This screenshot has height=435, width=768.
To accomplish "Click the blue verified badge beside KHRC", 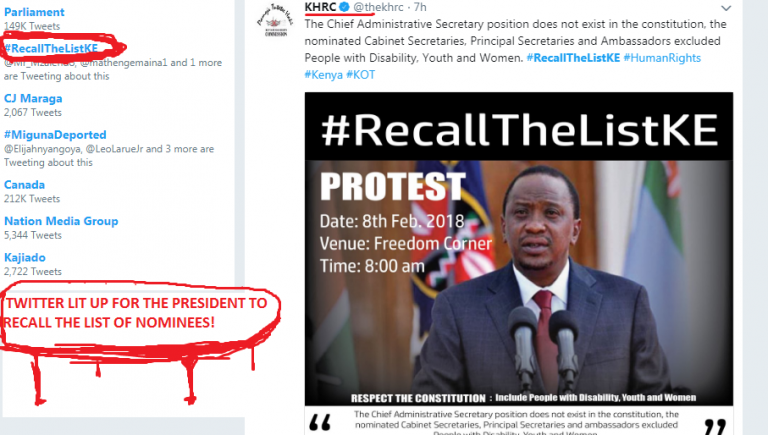I will click(x=344, y=7).
